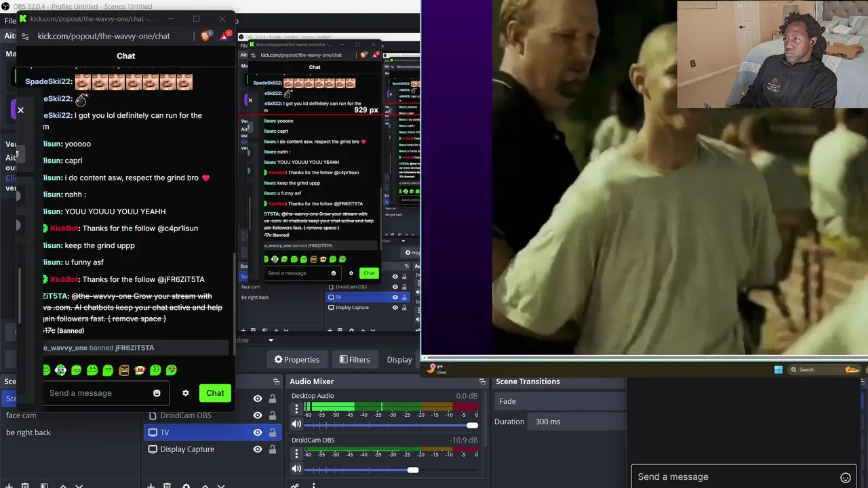Toggle eye of source above DroidCam OBS
Image resolution: width=868 pixels, height=488 pixels.
pyautogui.click(x=258, y=399)
